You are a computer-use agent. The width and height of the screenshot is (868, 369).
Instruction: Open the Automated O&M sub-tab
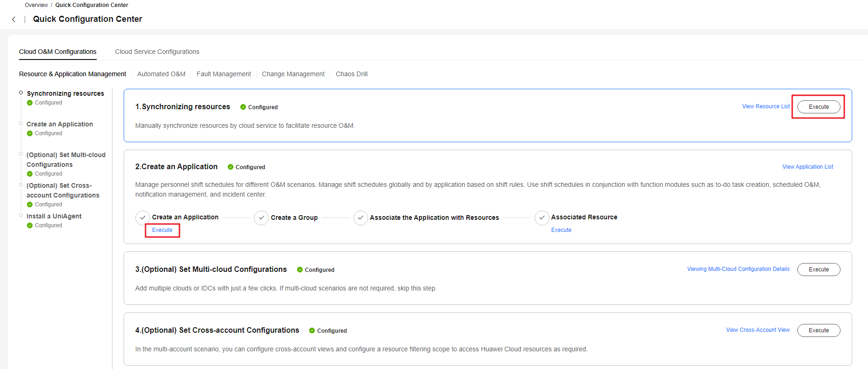pyautogui.click(x=161, y=74)
